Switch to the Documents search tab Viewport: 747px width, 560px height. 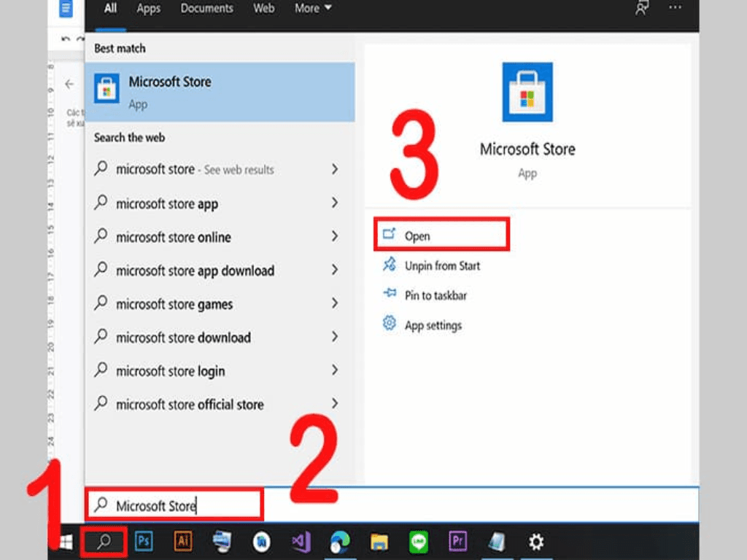pyautogui.click(x=207, y=9)
